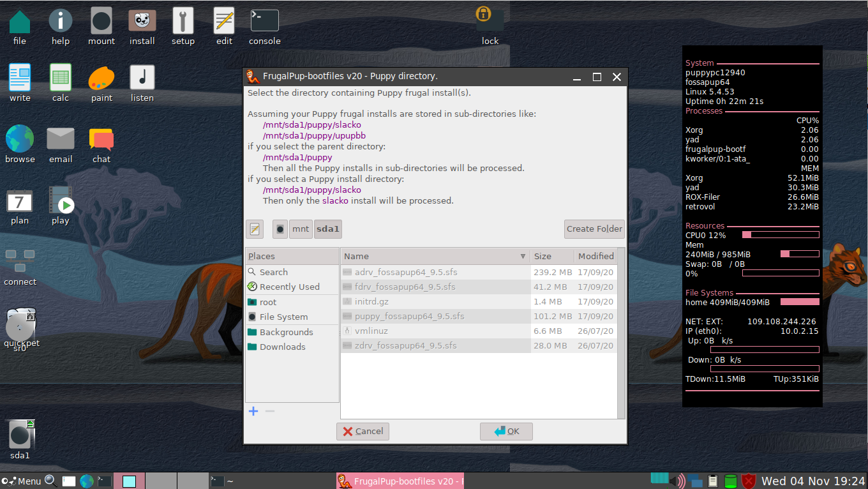The height and width of the screenshot is (489, 868).
Task: Open Backgrounds bookmark in Places
Action: click(x=292, y=332)
